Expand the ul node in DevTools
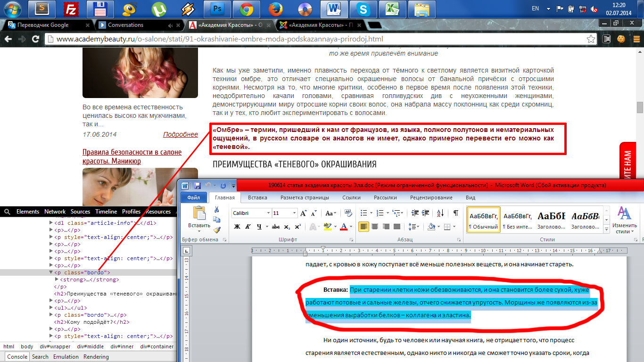 click(x=51, y=308)
